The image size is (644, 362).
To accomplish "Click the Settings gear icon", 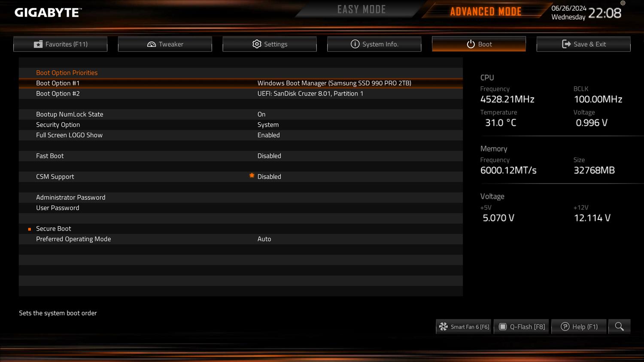I will (x=257, y=44).
